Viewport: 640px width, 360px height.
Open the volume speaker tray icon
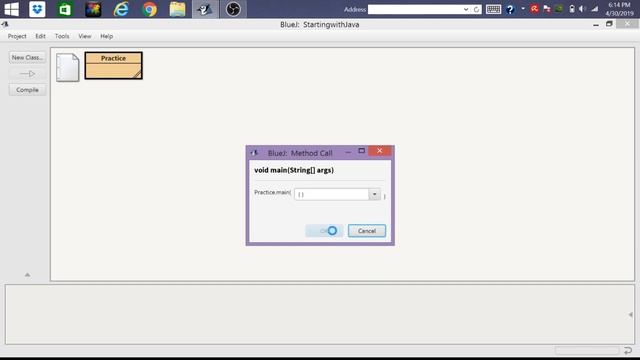point(582,9)
